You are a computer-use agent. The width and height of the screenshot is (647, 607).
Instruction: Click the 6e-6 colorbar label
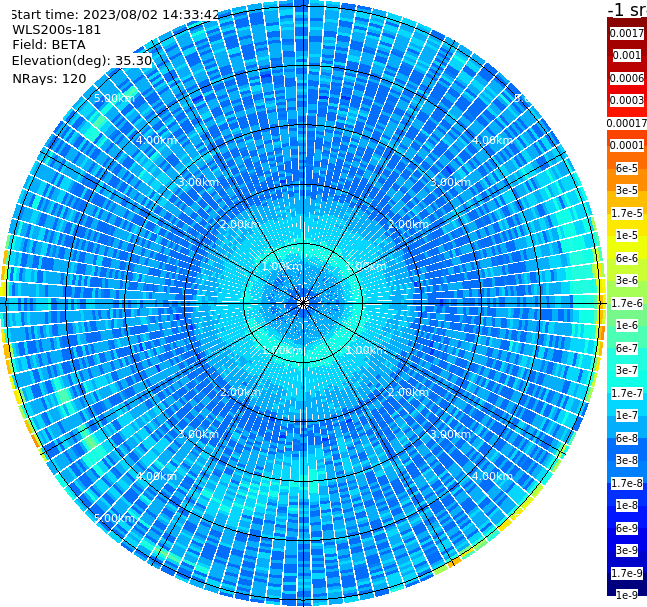(627, 258)
